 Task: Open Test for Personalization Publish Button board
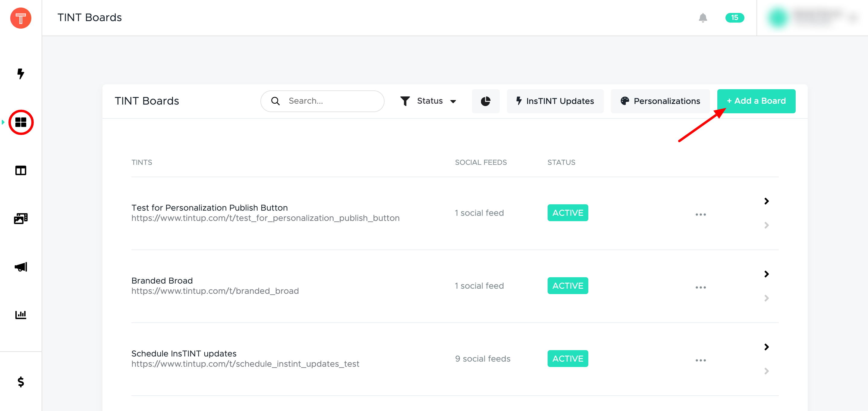(x=209, y=208)
